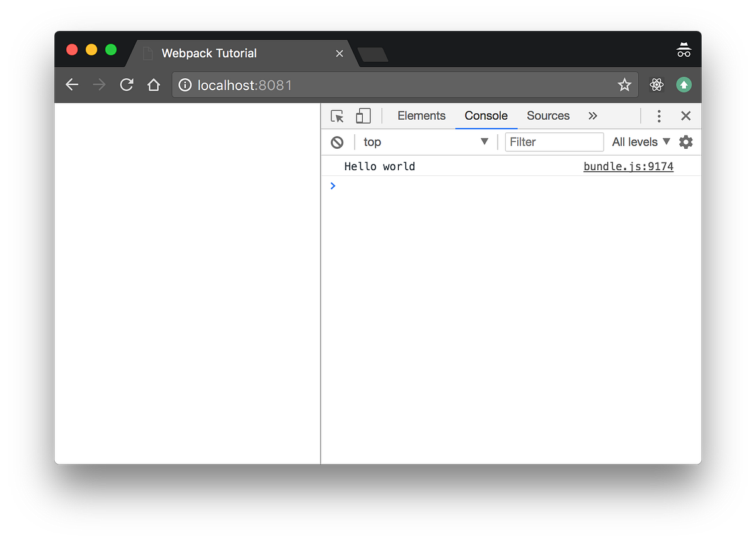Switch to the Sources tab
The height and width of the screenshot is (542, 756).
(548, 116)
